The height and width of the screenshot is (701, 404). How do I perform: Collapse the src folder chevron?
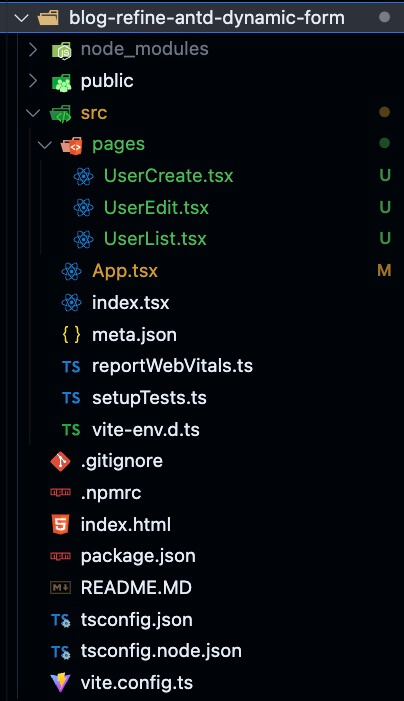click(33, 113)
